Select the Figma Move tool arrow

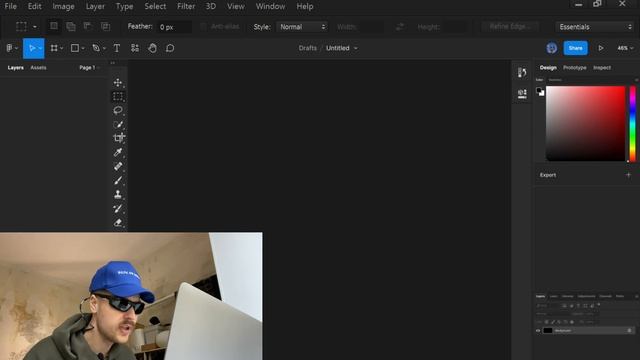pos(31,48)
